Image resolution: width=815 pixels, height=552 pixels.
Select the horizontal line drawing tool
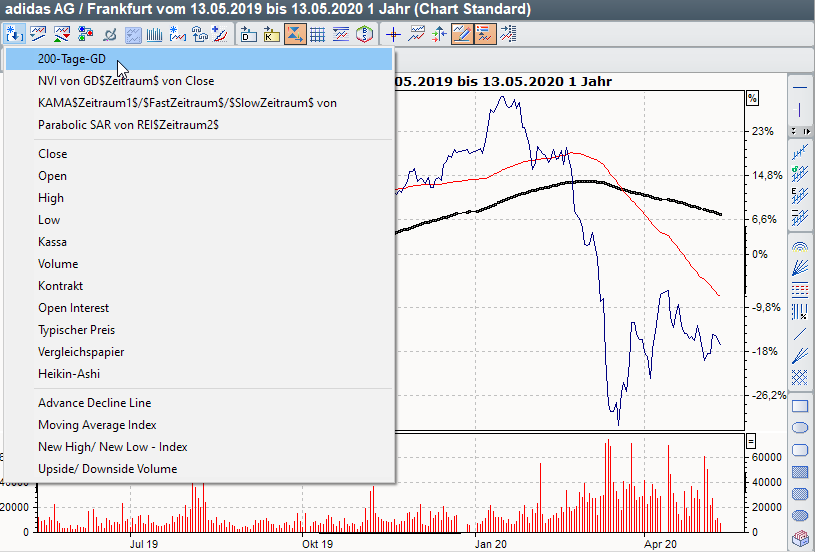click(x=799, y=87)
